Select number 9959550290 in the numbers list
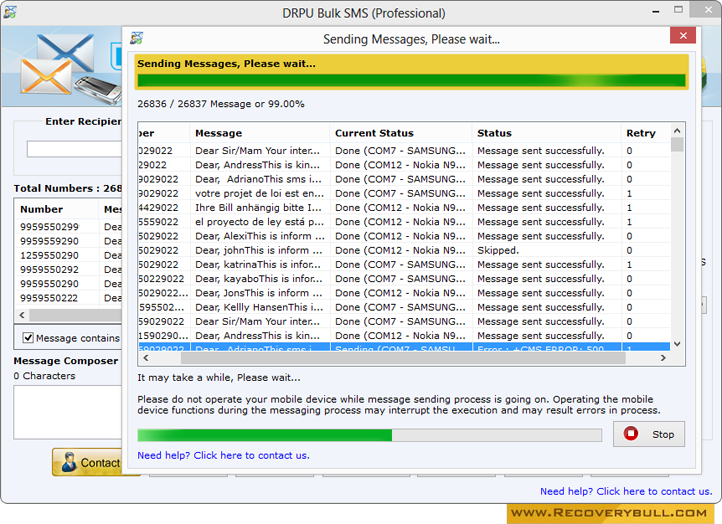Viewport: 722px width, 524px height. [50, 284]
